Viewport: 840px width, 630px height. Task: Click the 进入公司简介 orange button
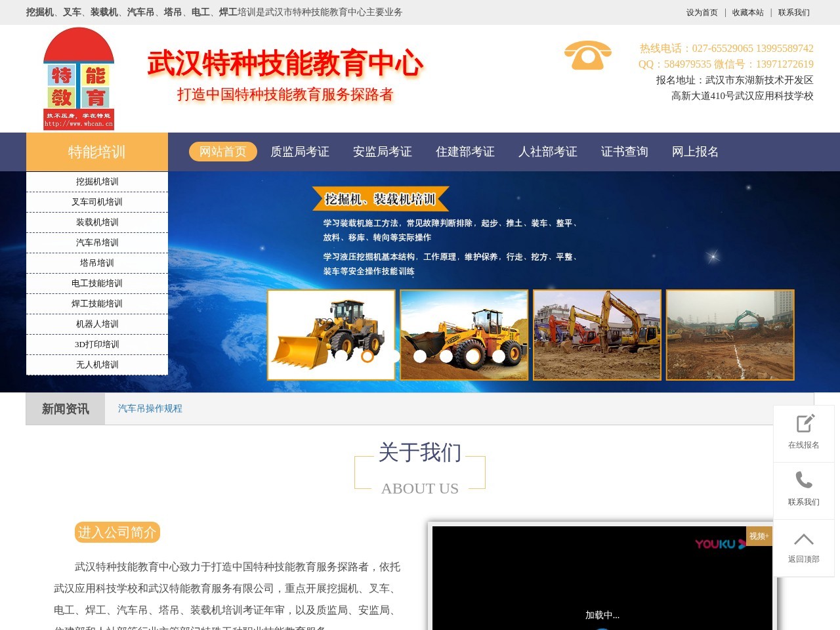[117, 532]
